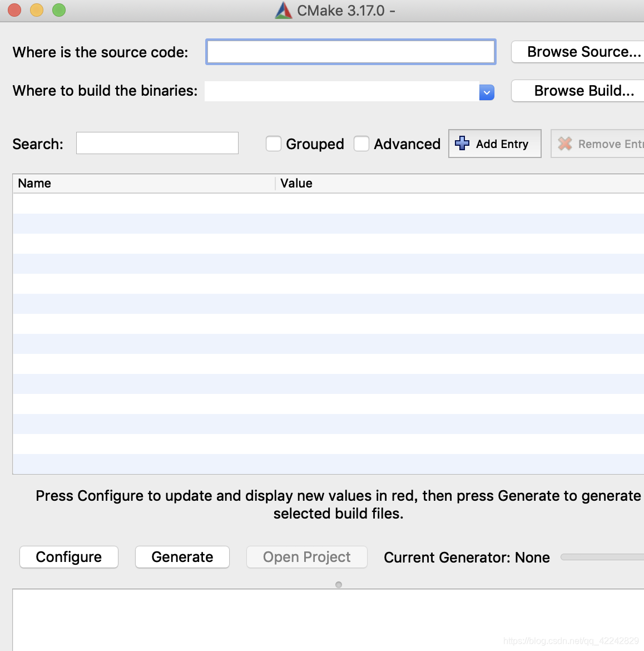
Task: Click the yellow minimize window button
Action: pos(37,10)
